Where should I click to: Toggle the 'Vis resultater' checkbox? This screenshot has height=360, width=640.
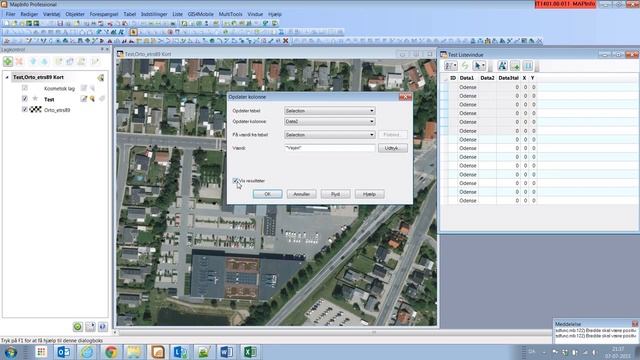(x=236, y=180)
